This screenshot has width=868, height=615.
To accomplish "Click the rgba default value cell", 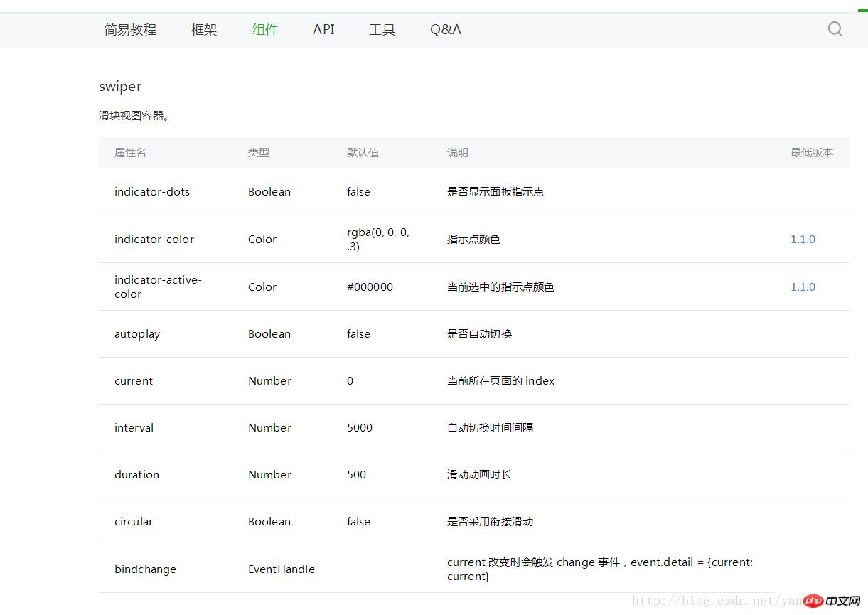I will [378, 240].
